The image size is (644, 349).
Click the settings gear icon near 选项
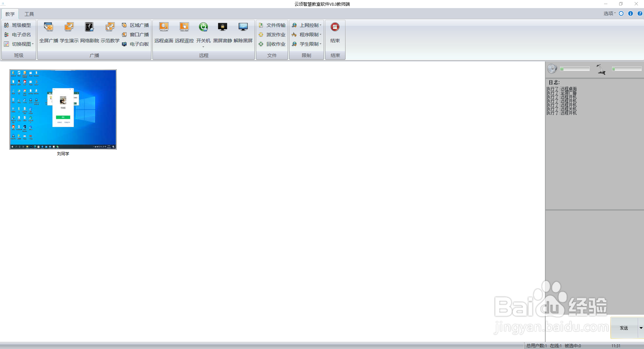pyautogui.click(x=621, y=13)
